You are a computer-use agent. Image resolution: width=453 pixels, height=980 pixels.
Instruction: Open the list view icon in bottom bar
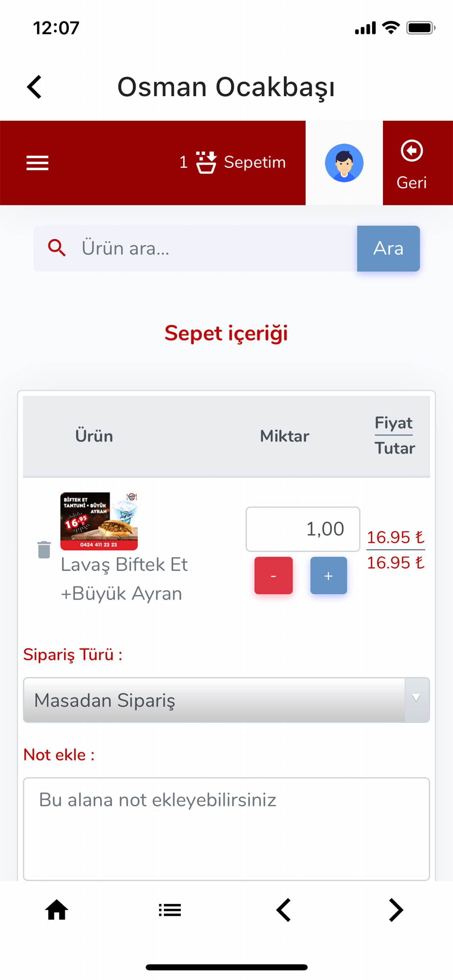170,910
